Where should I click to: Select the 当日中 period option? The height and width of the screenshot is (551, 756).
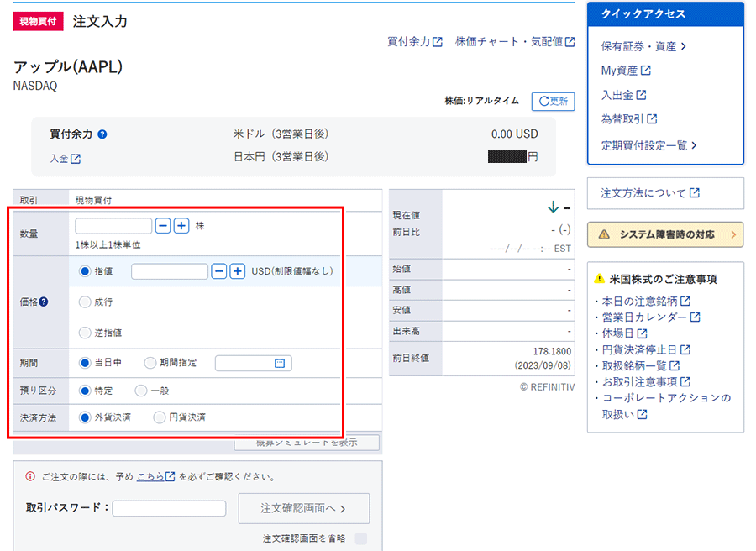pyautogui.click(x=85, y=363)
